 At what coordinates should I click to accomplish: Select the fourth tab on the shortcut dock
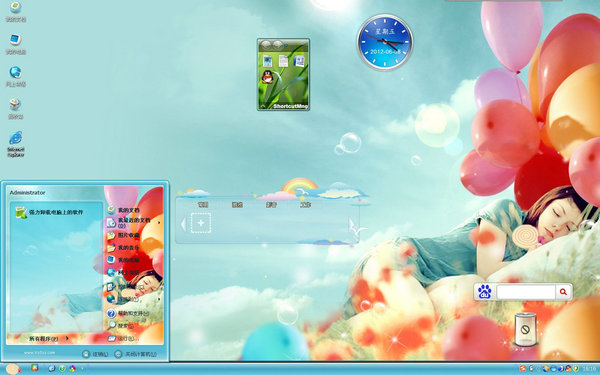click(305, 205)
